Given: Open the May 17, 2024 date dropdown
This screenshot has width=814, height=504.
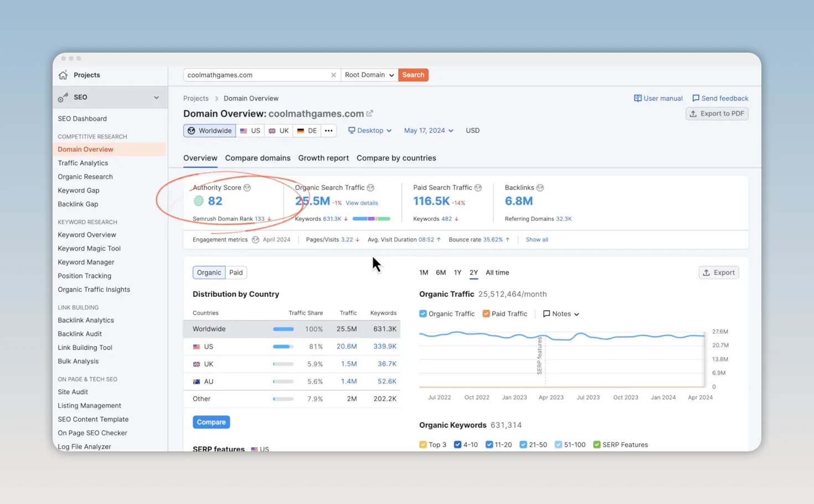Looking at the screenshot, I should coord(429,131).
